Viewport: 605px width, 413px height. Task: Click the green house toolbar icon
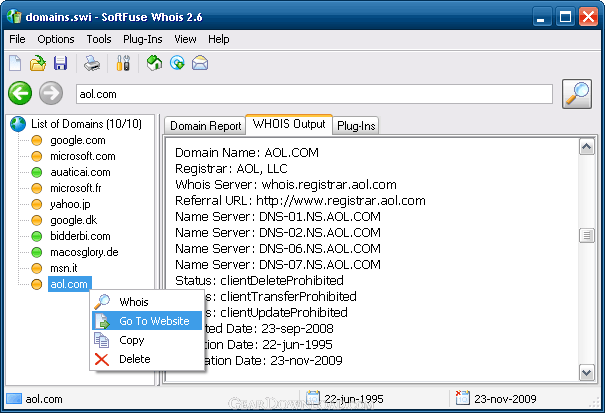[x=154, y=63]
